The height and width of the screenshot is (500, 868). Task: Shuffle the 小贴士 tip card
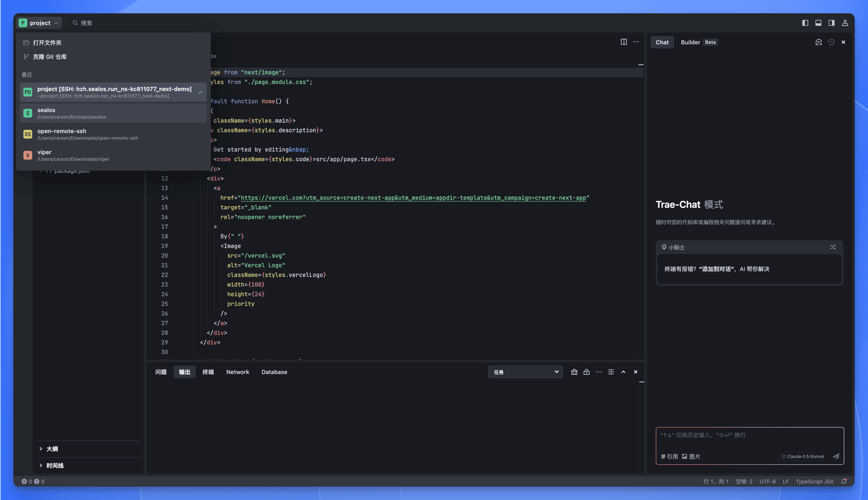[833, 247]
